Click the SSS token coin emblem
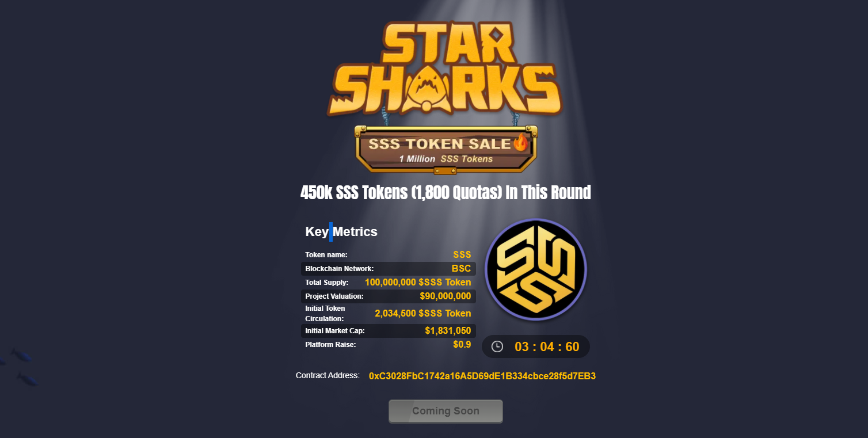 click(536, 270)
